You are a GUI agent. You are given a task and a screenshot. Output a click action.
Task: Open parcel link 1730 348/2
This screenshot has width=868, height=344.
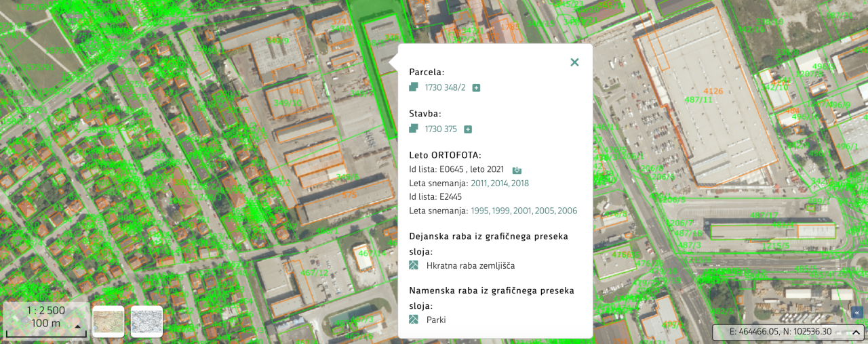445,88
